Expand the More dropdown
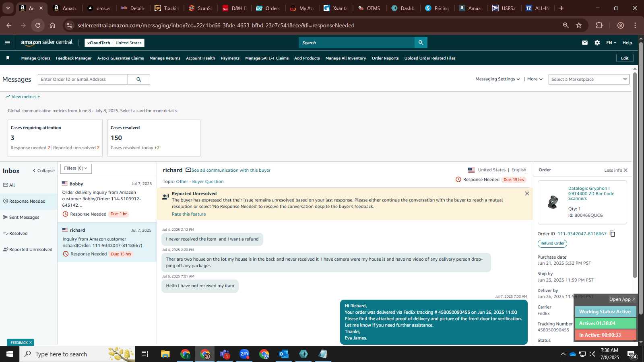Viewport: 644px width, 362px height. (x=535, y=79)
